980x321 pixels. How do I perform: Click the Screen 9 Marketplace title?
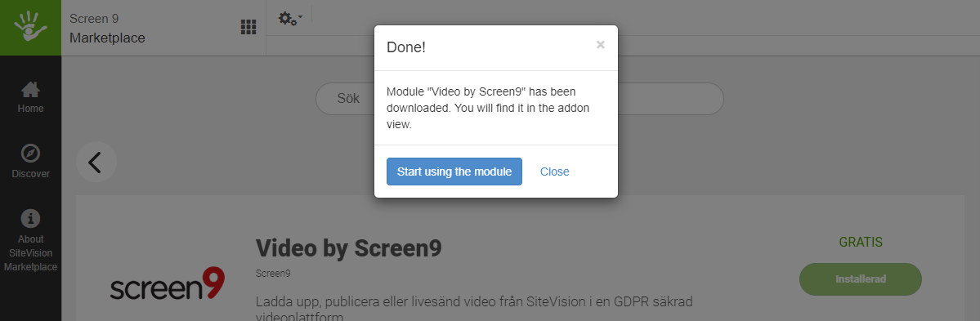[x=108, y=28]
